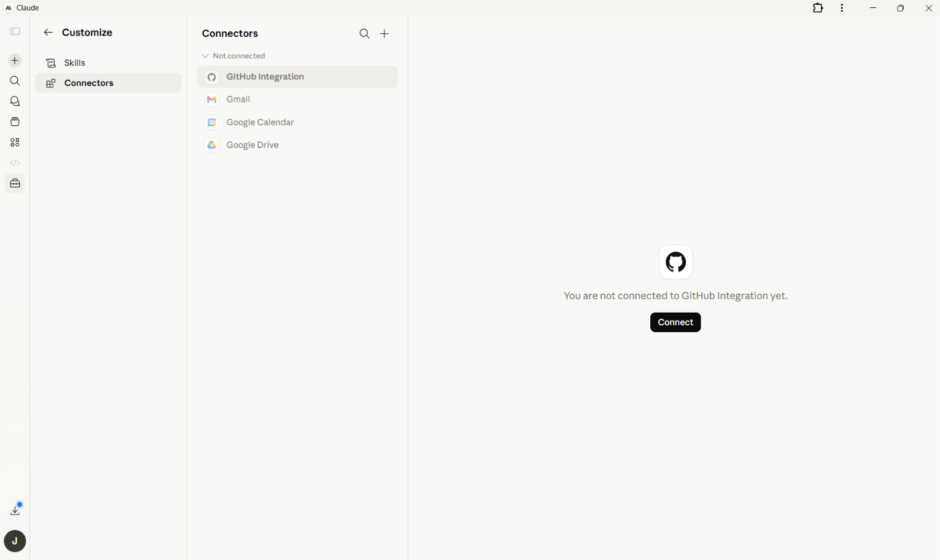940x560 pixels.
Task: Open the user profile avatar J
Action: 15,541
